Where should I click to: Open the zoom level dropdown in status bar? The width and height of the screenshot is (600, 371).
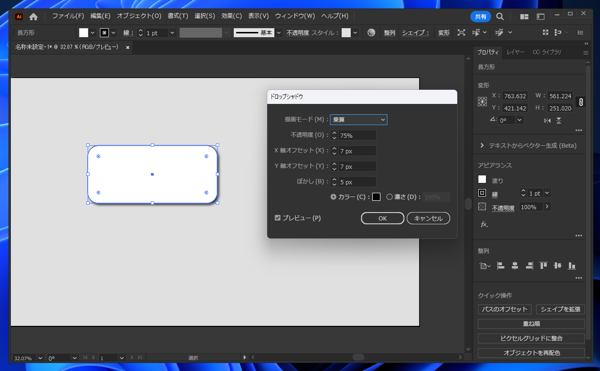point(40,358)
